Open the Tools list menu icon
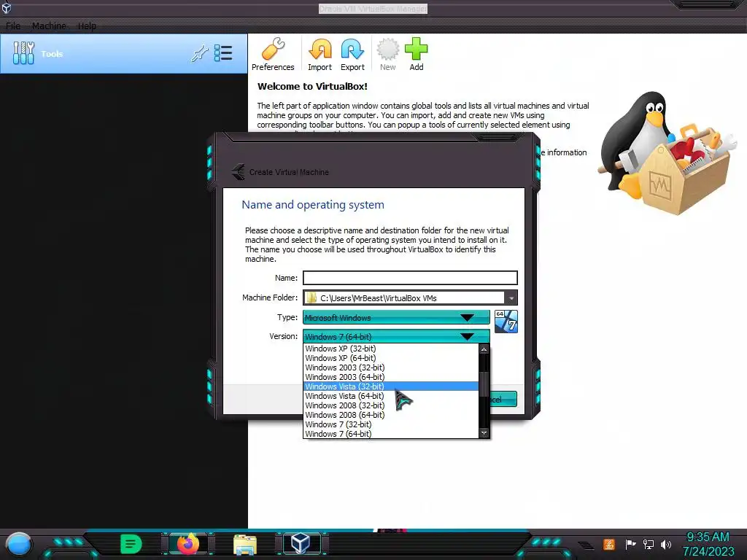 coord(223,53)
